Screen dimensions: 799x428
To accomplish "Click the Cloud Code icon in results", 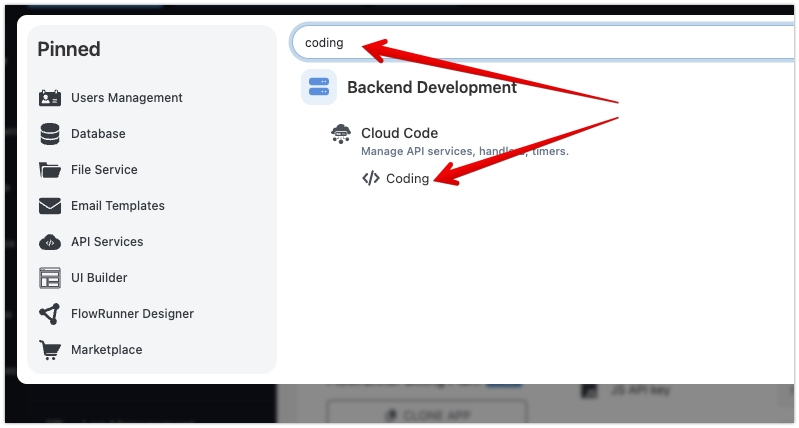I will (341, 134).
